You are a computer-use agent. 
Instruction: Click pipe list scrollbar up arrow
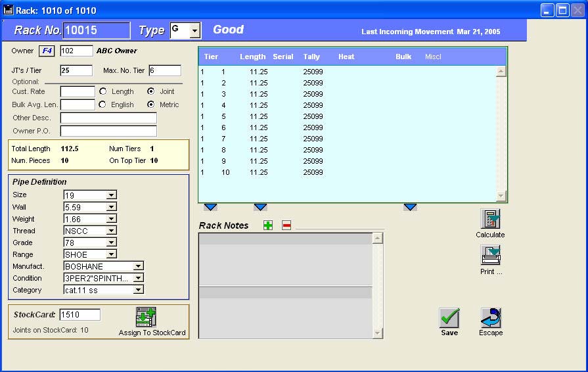pos(501,71)
